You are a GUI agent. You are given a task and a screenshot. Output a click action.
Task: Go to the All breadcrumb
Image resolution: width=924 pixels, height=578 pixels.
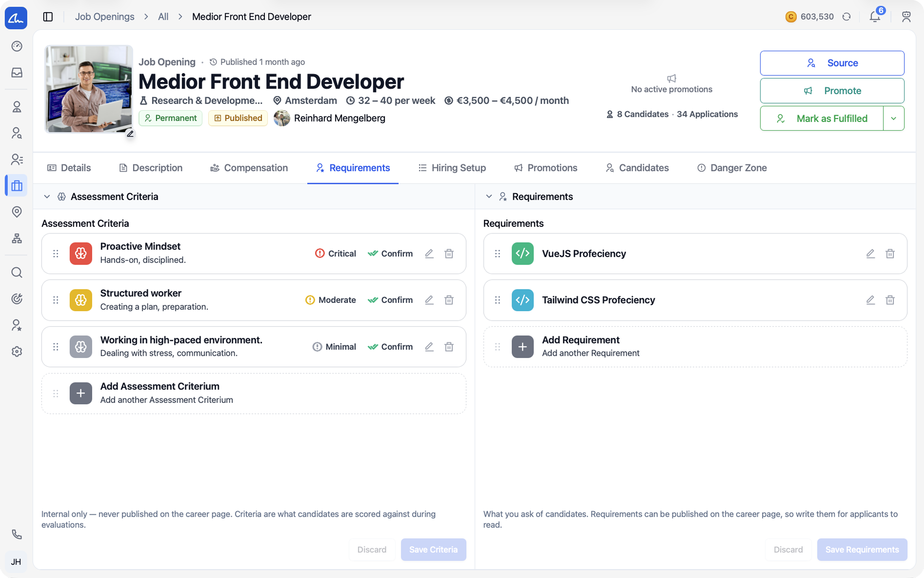[163, 17]
